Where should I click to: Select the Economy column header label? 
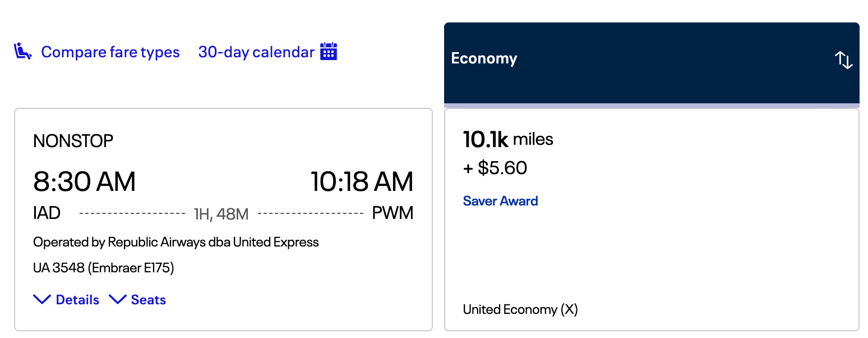point(484,58)
